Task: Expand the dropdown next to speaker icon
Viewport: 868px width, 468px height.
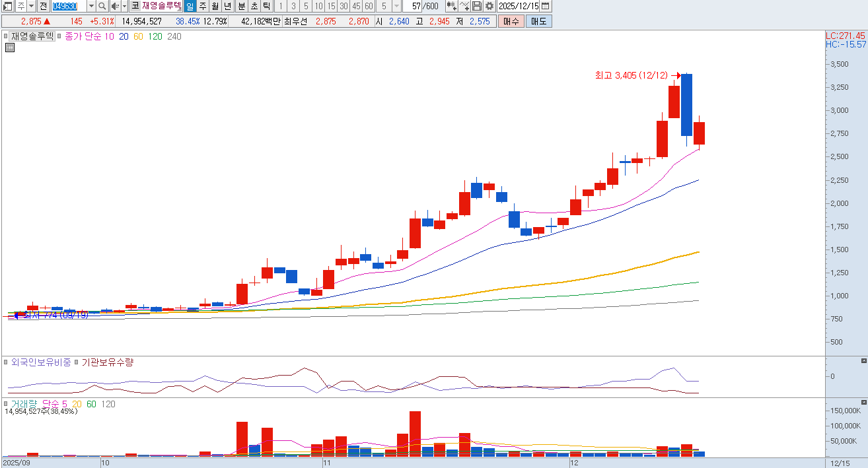Action: click(124, 6)
